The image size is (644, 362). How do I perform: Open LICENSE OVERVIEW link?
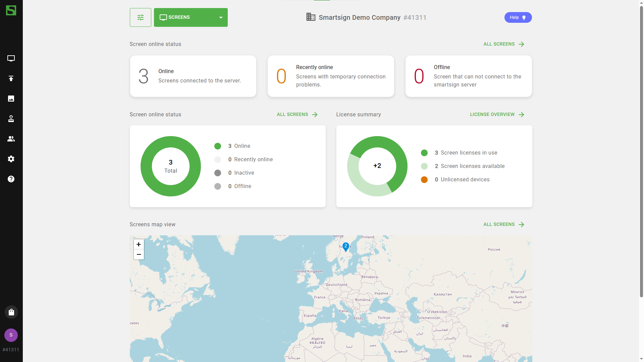pyautogui.click(x=496, y=115)
